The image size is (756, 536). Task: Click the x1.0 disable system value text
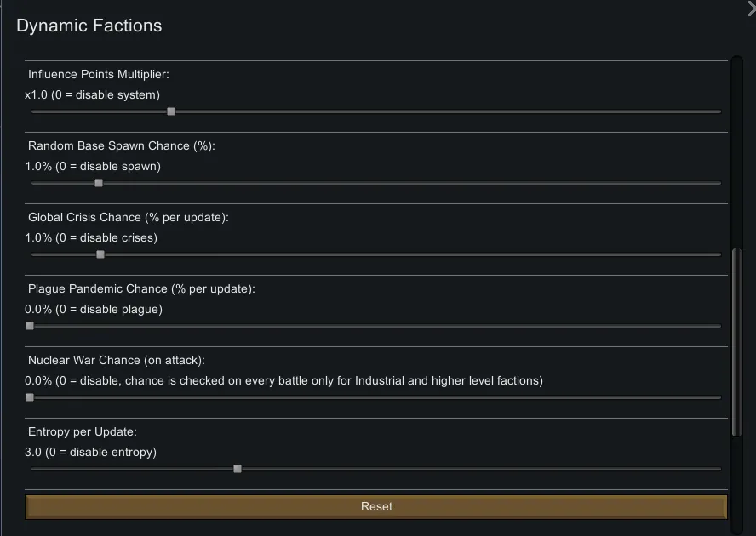point(92,95)
